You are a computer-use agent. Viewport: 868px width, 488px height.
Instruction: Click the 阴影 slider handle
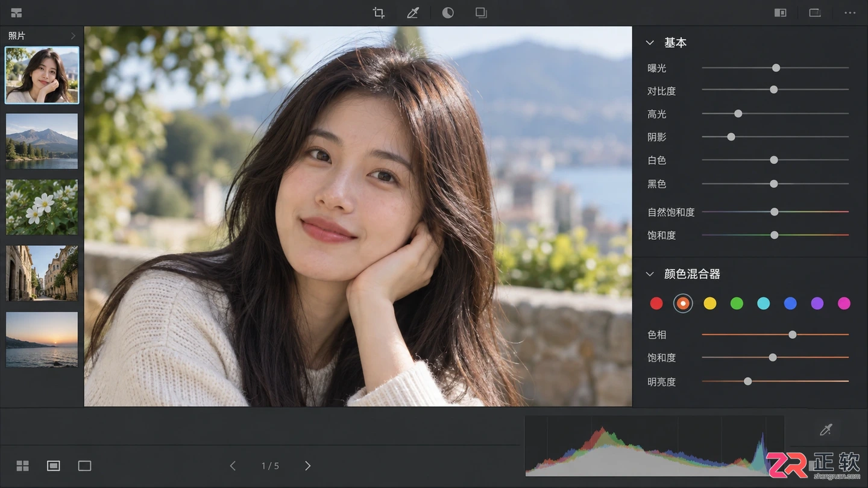(731, 137)
